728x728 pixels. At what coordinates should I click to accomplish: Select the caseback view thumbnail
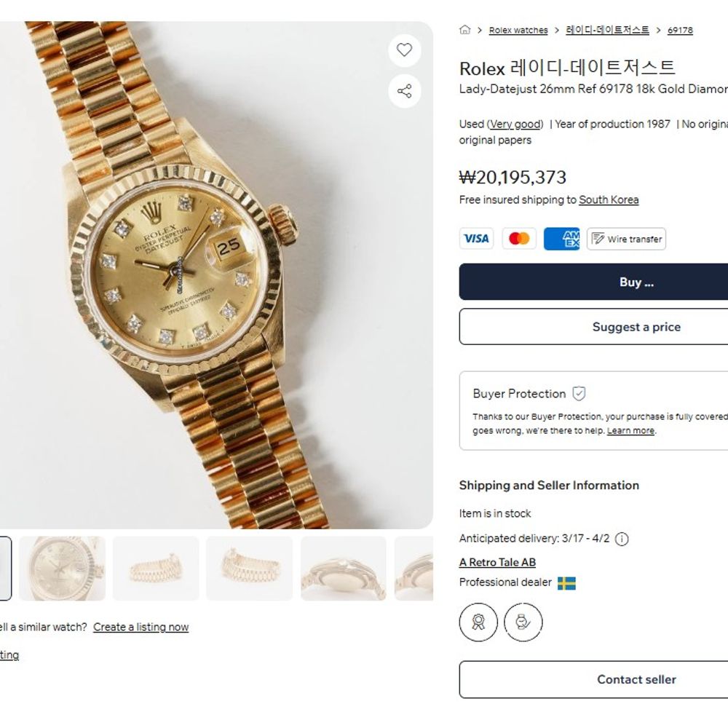pos(344,569)
